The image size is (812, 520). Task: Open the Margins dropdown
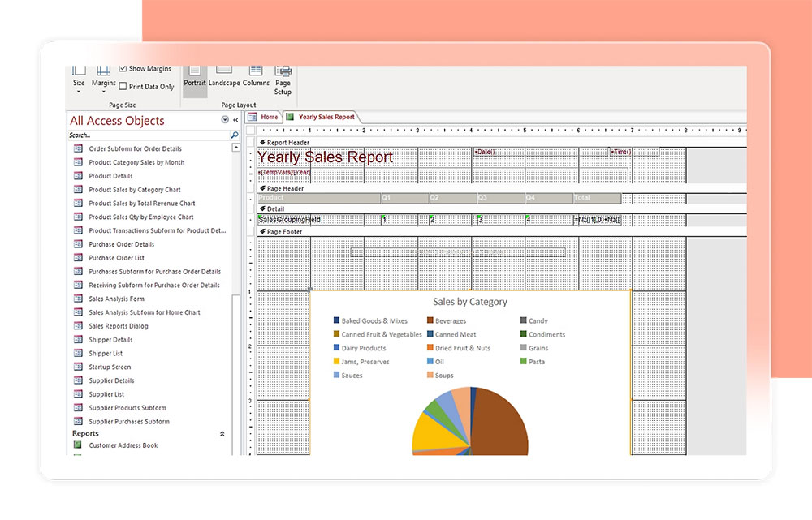pos(103,83)
